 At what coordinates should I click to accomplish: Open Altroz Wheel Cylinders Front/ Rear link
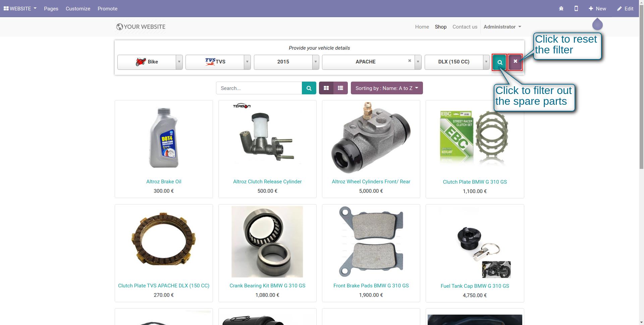coord(371,182)
